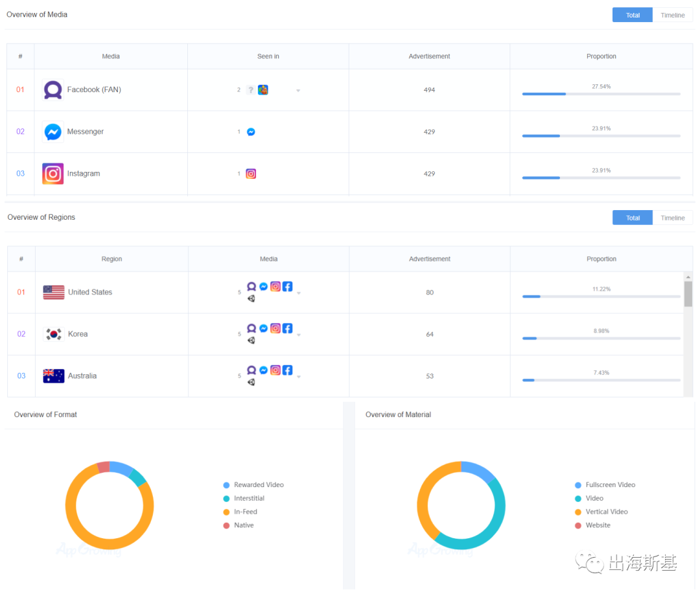Image resolution: width=700 pixels, height=594 pixels.
Task: Select Total button in Overview of Regions
Action: [633, 218]
